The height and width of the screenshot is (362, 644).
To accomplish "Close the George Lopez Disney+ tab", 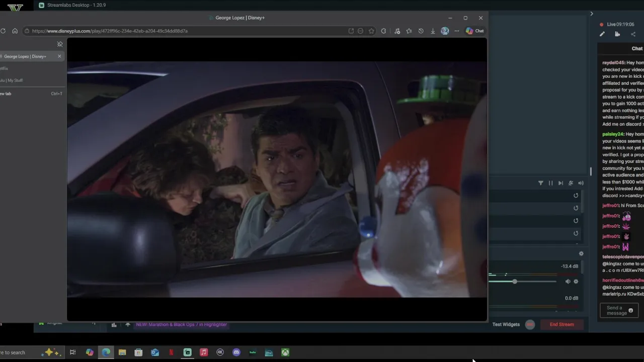I will pos(59,56).
